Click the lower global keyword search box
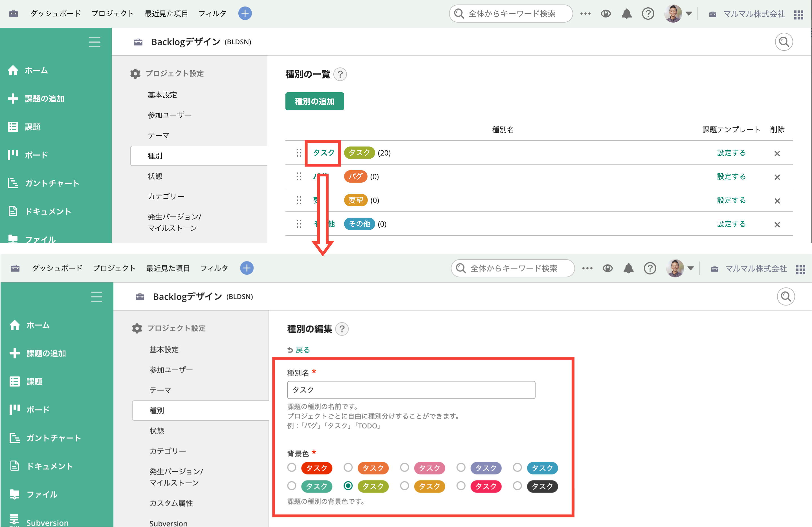812x527 pixels. click(x=512, y=268)
